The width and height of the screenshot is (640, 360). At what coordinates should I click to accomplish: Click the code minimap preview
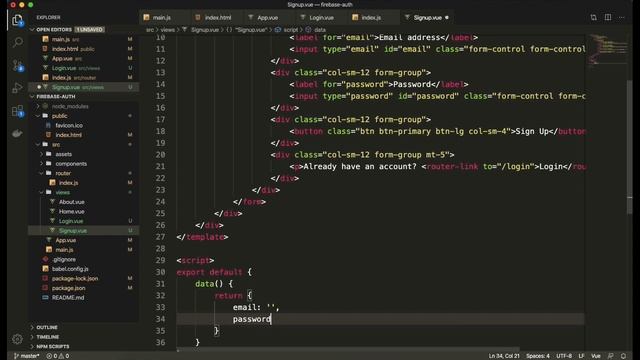(607, 49)
